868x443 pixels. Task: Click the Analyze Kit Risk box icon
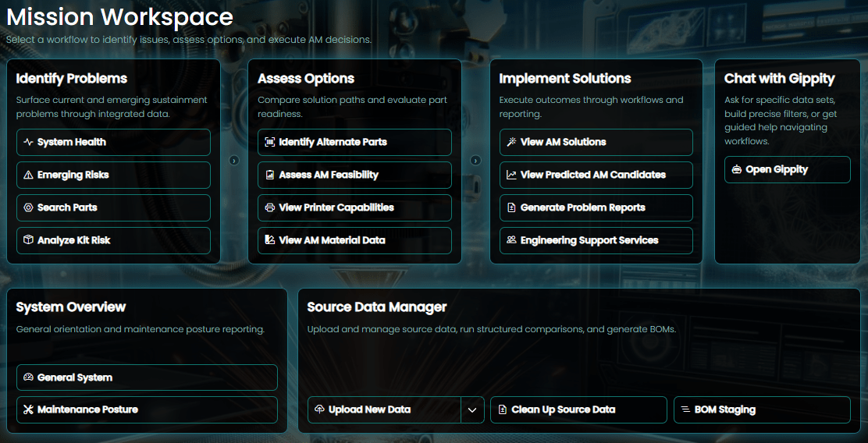click(x=28, y=240)
